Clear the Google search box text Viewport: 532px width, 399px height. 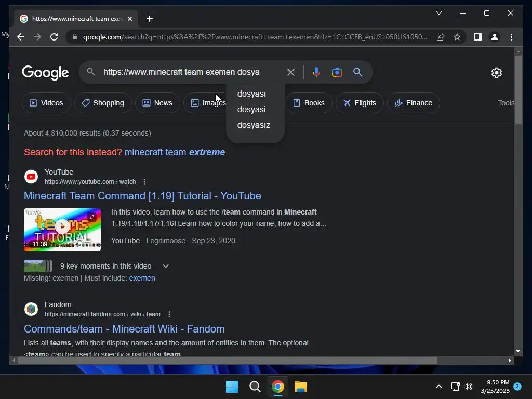291,72
